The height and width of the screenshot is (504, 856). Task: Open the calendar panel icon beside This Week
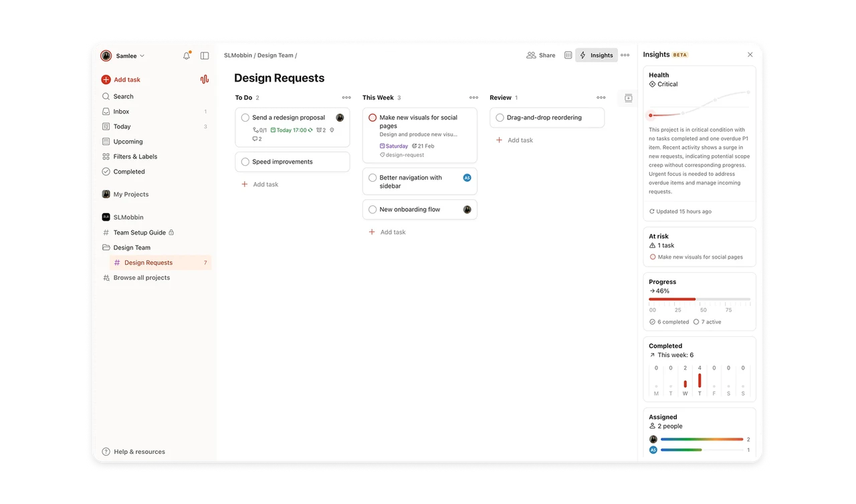(627, 98)
